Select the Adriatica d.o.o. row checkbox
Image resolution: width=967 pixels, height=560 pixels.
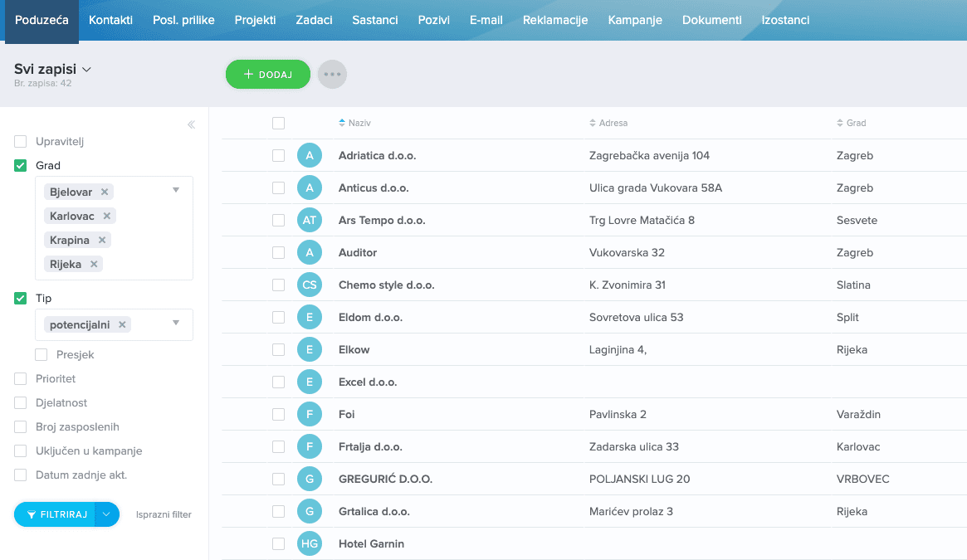click(x=279, y=155)
